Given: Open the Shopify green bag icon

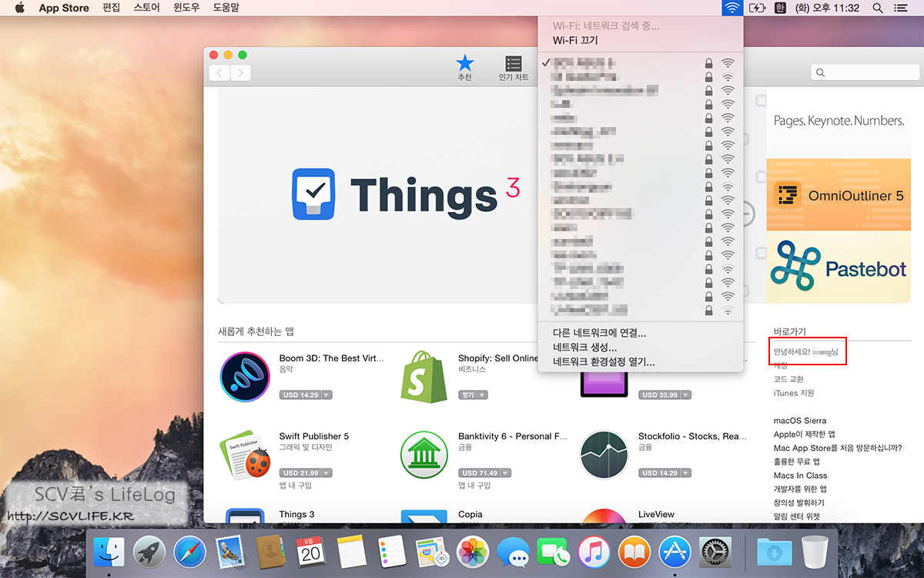Looking at the screenshot, I should pos(423,376).
